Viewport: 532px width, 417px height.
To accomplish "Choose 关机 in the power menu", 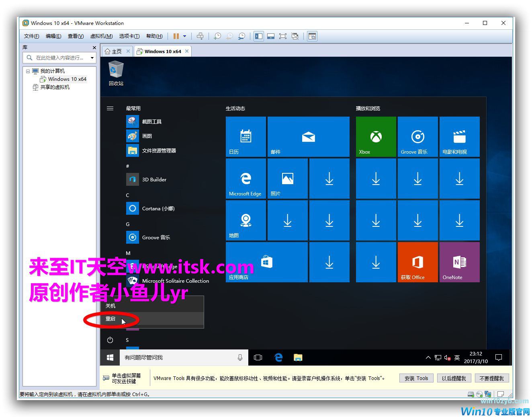I will tap(152, 306).
